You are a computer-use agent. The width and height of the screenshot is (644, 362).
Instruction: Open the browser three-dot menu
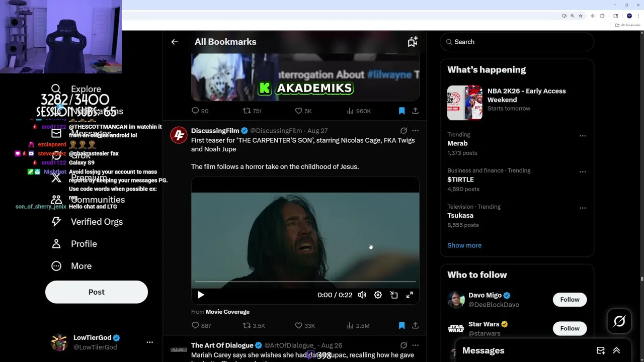pyautogui.click(x=638, y=16)
